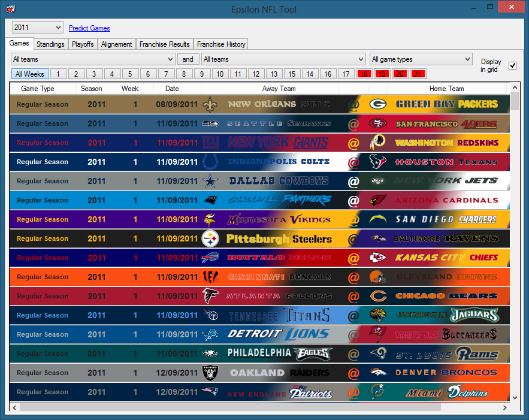The height and width of the screenshot is (420, 529).
Task: Toggle the week 9 filter button
Action: (x=202, y=74)
